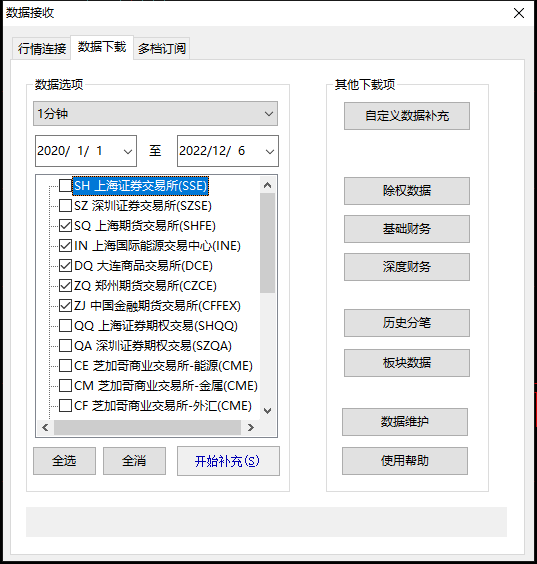The image size is (537, 564).
Task: Uncheck the ZJ 中国金融期货交易所(CFFEX) checkbox
Action: (65, 306)
